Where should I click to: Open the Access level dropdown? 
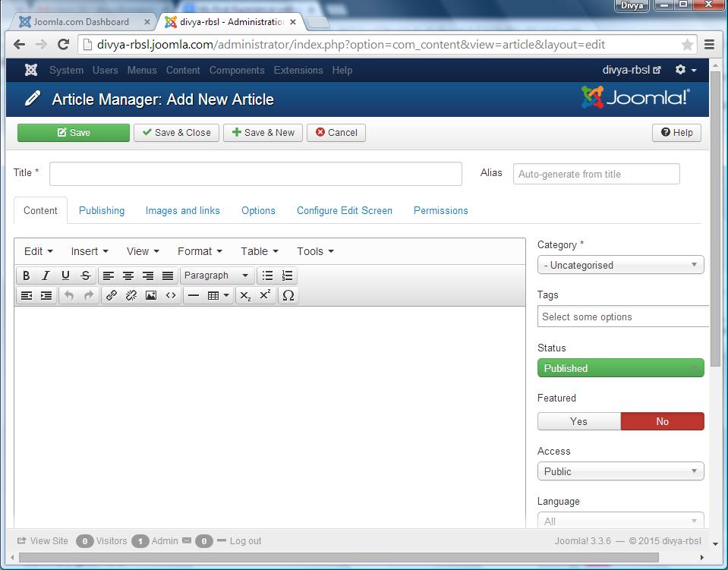coord(620,471)
